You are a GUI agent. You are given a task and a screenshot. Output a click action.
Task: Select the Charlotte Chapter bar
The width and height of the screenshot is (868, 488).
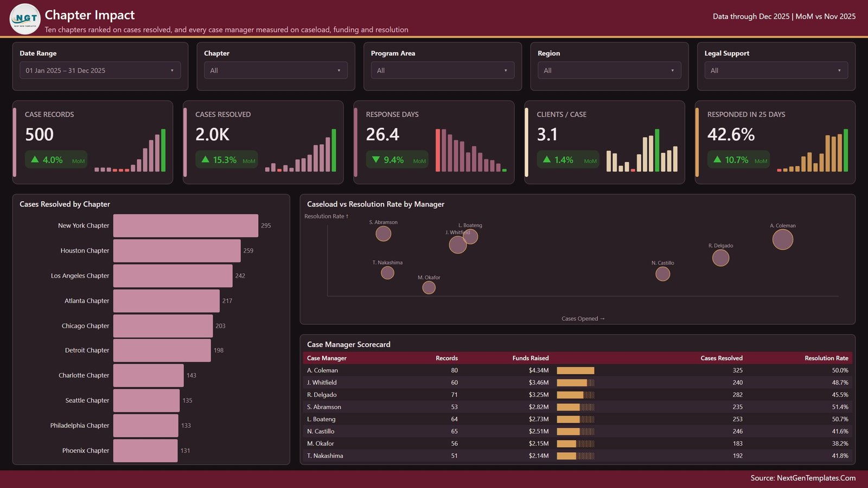click(x=149, y=375)
